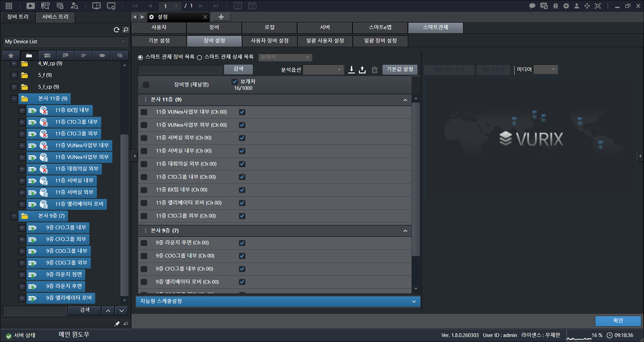644x342 pixels.
Task: Expand the 4_W_cp folder in tree
Action: coord(14,64)
